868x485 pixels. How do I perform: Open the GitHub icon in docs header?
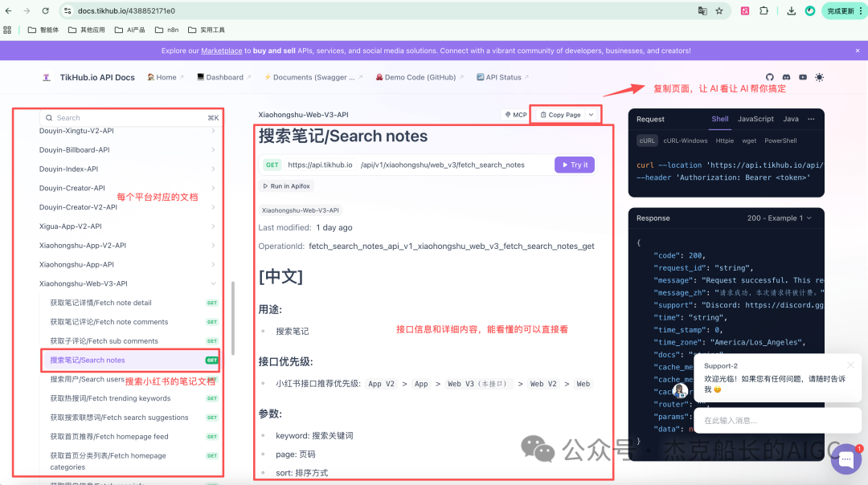[769, 77]
